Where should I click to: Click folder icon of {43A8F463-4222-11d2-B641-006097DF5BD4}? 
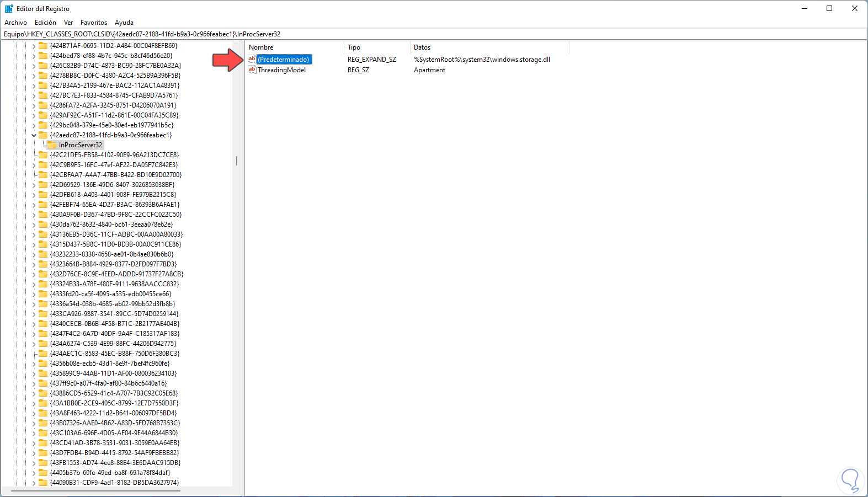coord(43,413)
